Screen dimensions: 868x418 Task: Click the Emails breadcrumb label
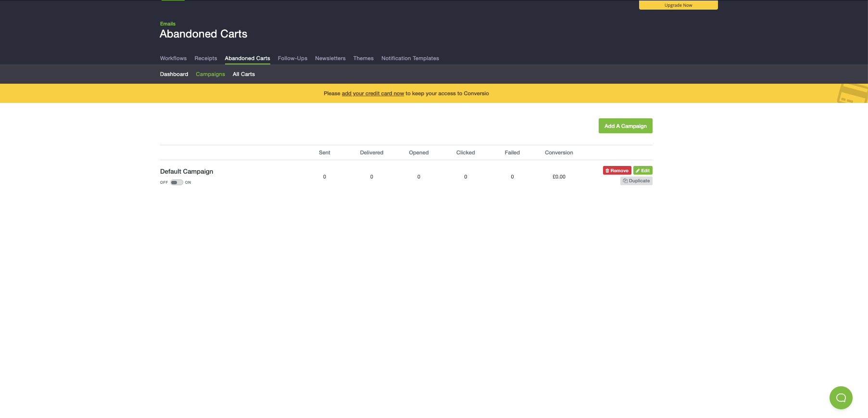click(x=168, y=24)
